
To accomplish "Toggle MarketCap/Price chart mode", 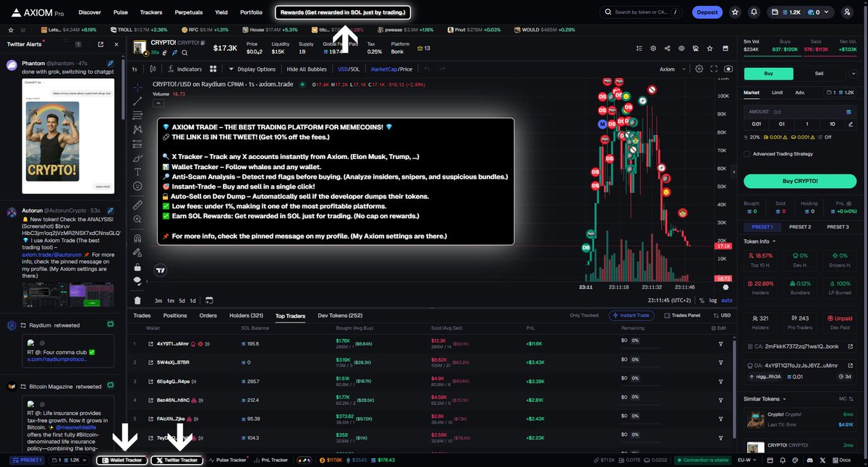I will coord(391,69).
